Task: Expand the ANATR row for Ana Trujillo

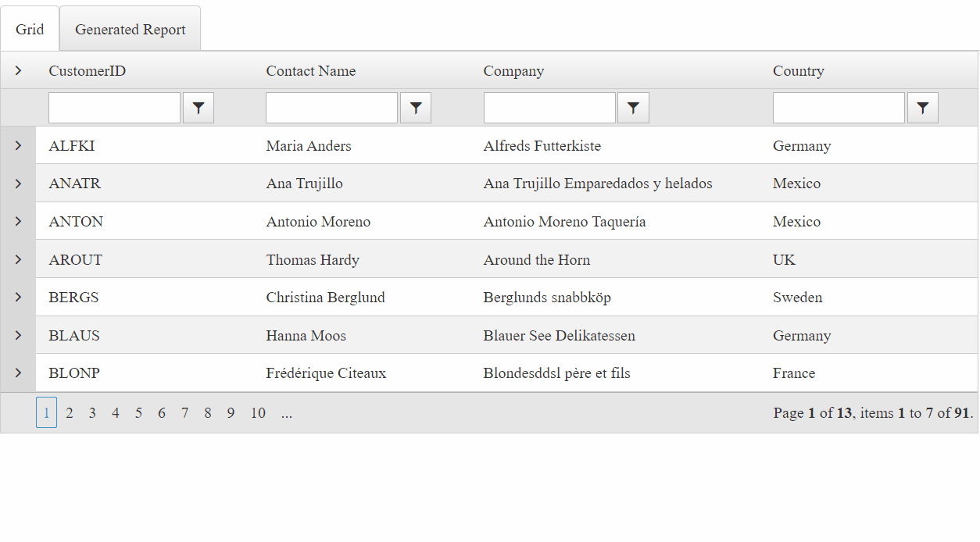Action: [x=17, y=183]
